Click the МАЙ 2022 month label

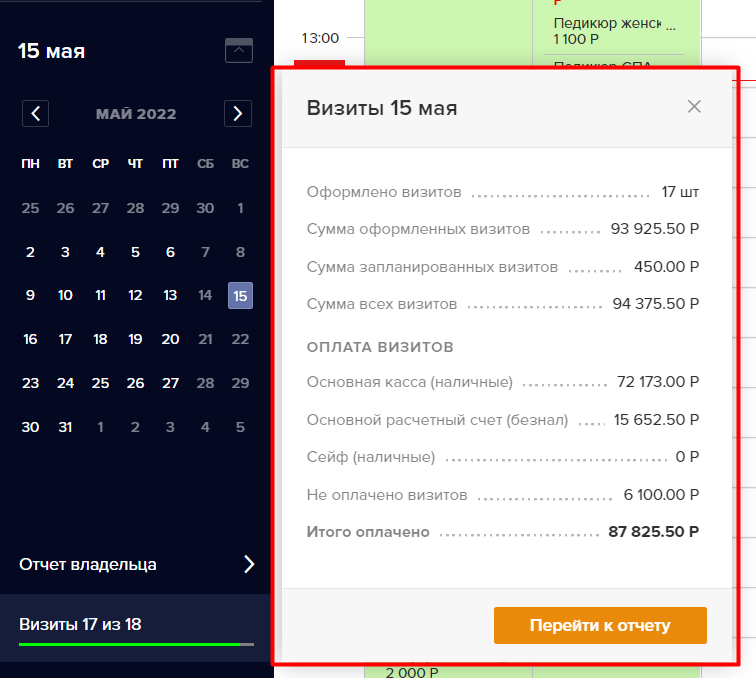[x=136, y=114]
